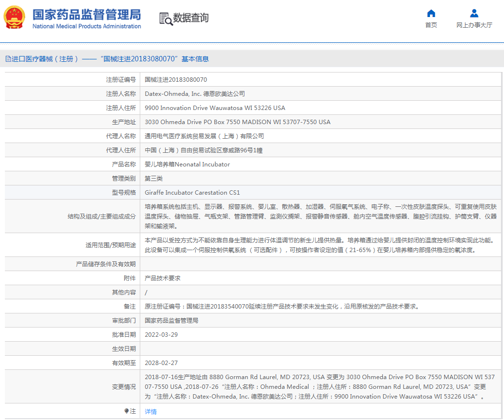Go to 首页 via the home icon
The height and width of the screenshot is (420, 504).
pos(431,13)
